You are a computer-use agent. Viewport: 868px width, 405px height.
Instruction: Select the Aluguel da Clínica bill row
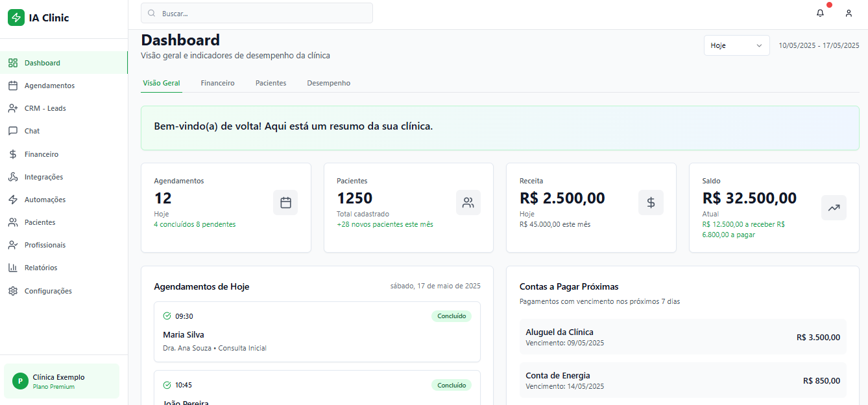[683, 337]
